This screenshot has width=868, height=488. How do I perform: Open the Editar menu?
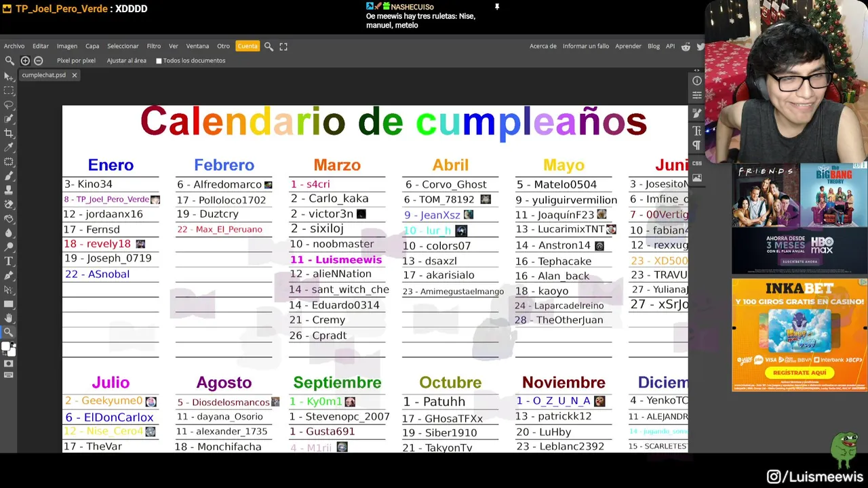41,46
